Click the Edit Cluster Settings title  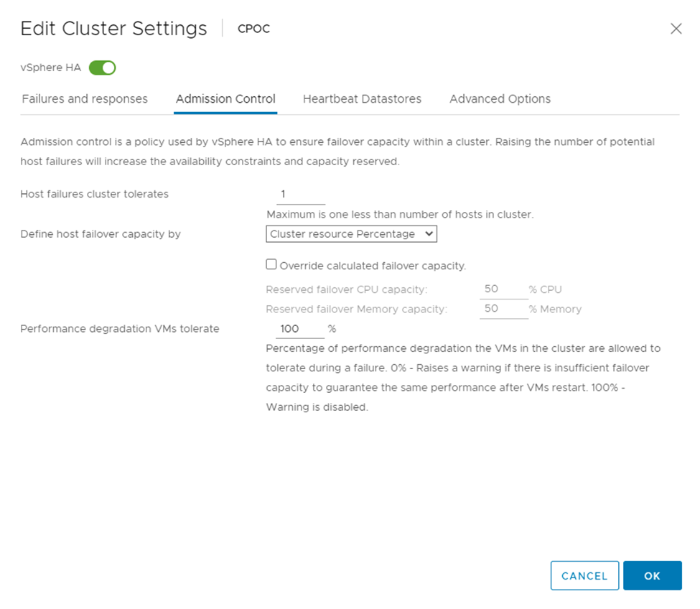[113, 29]
